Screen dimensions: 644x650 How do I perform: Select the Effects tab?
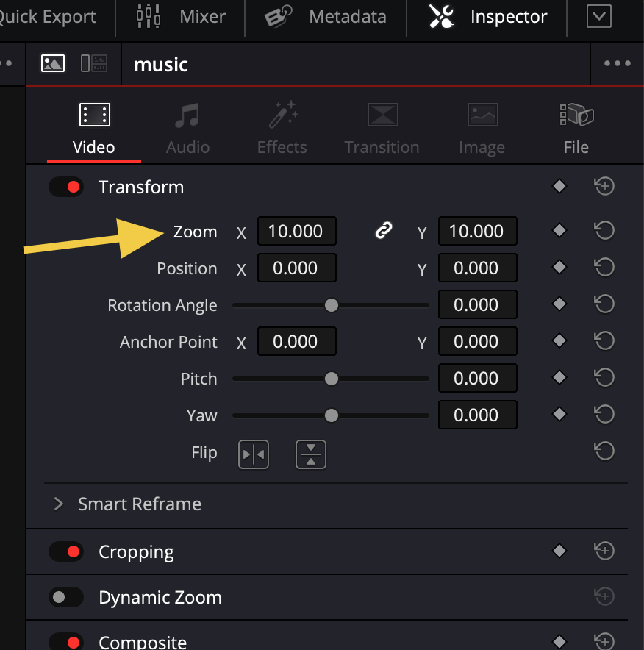tap(282, 129)
